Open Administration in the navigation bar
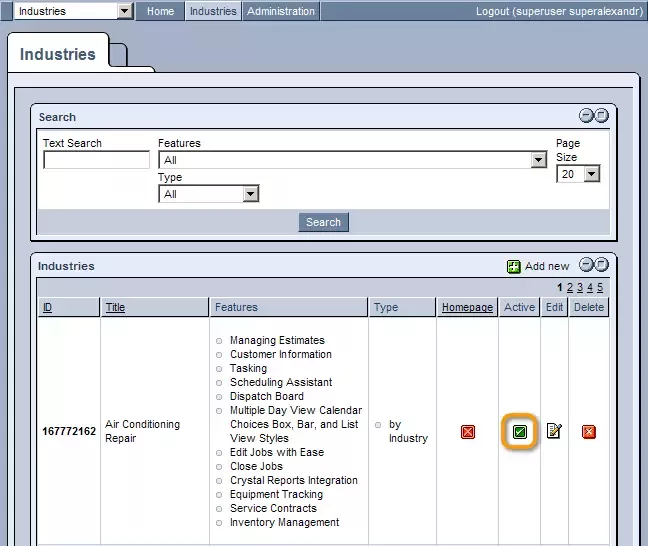The width and height of the screenshot is (648, 546). click(x=281, y=11)
